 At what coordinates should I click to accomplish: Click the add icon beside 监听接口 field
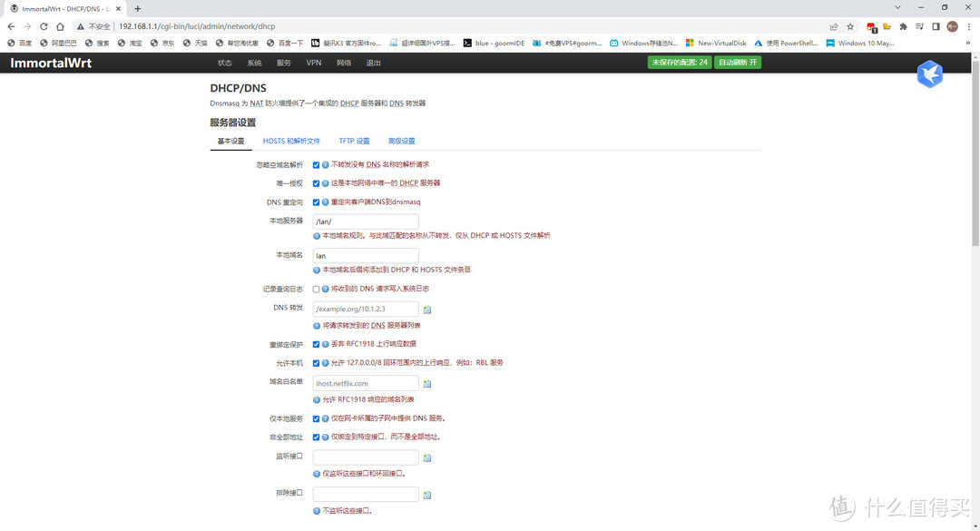(427, 458)
